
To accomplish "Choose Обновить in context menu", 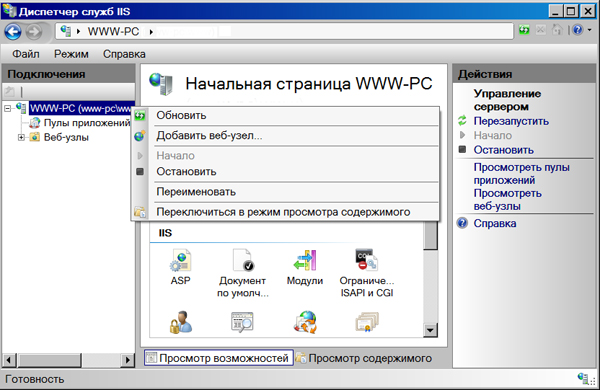I will (x=285, y=115).
